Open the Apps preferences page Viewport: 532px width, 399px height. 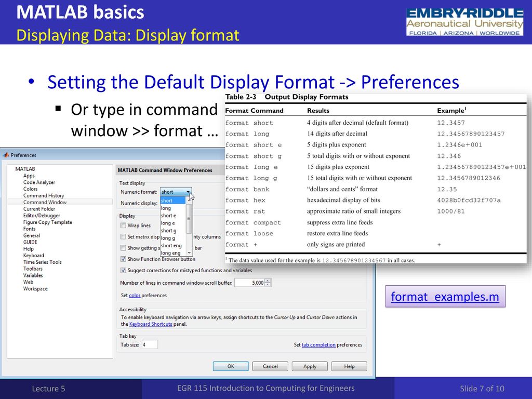[29, 176]
